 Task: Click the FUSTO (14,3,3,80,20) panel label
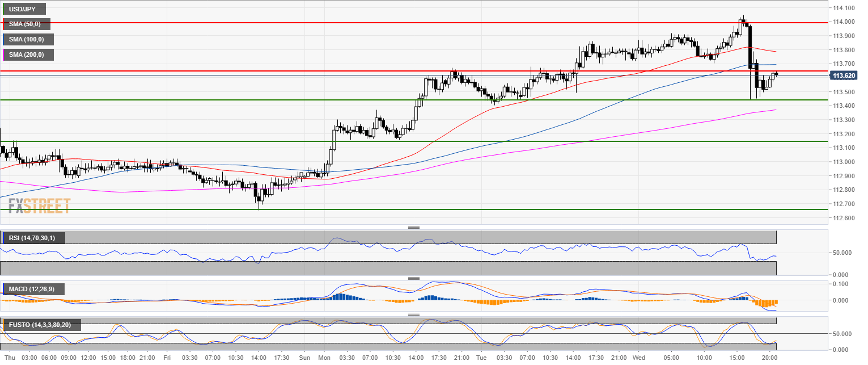[x=41, y=325]
